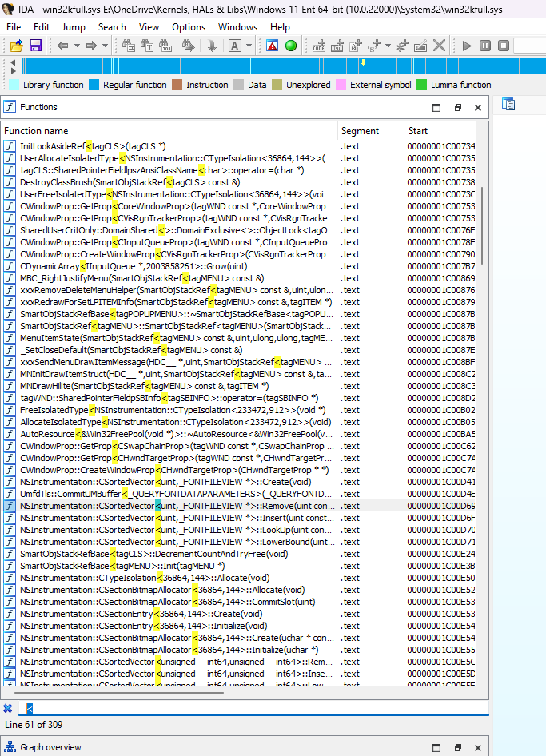This screenshot has width=546, height=756.
Task: Click the red warning triangle icon
Action: pyautogui.click(x=273, y=46)
